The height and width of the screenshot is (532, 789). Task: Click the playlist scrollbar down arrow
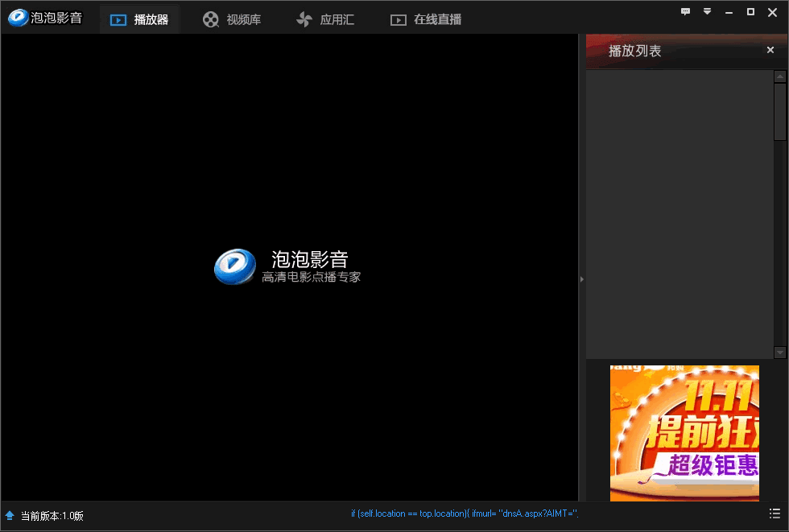pos(780,353)
